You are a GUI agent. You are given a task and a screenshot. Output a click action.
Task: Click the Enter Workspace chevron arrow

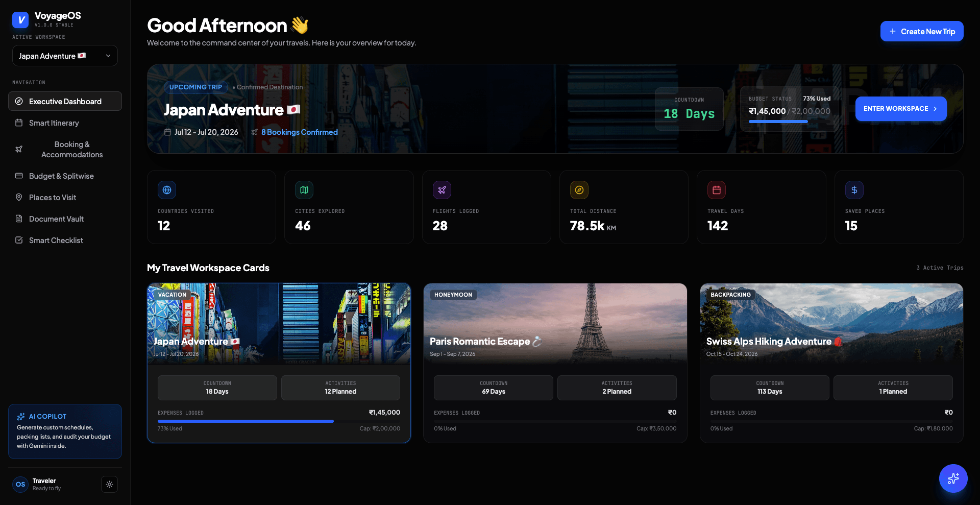[935, 109]
